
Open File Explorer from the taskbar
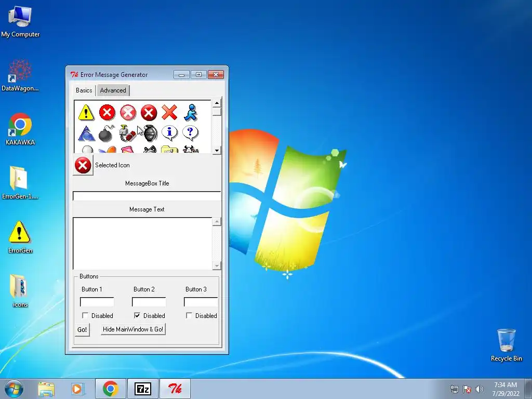click(46, 389)
